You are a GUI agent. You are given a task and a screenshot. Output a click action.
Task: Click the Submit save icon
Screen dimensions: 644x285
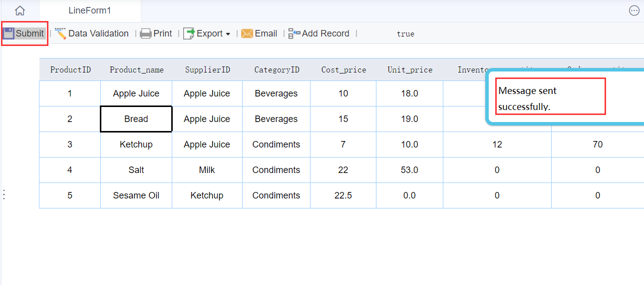tap(8, 33)
